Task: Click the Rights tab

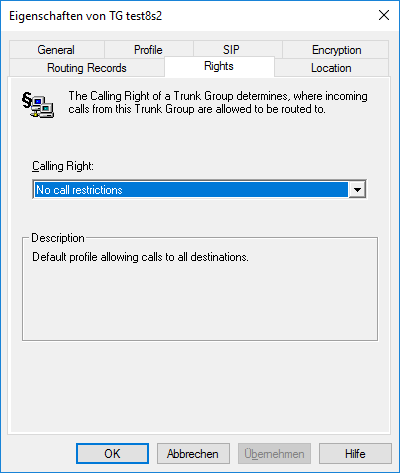Action: coord(219,66)
